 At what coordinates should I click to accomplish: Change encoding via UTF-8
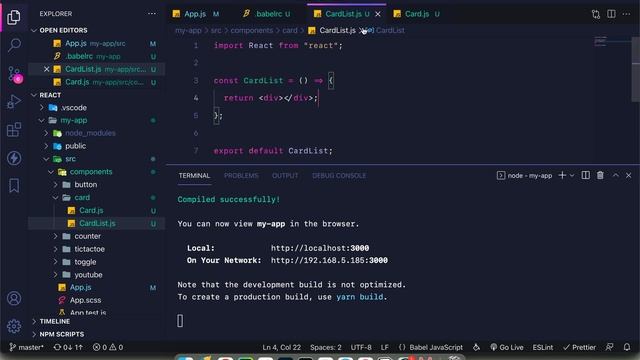361,347
